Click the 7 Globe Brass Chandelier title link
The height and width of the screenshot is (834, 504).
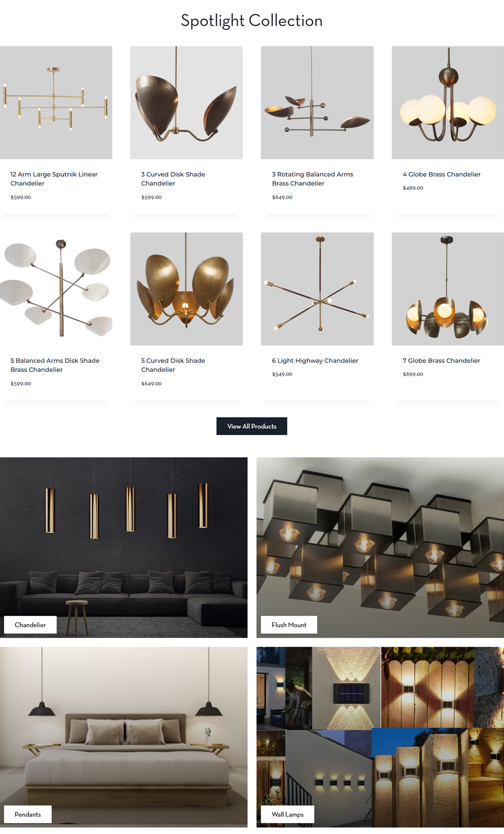(441, 361)
